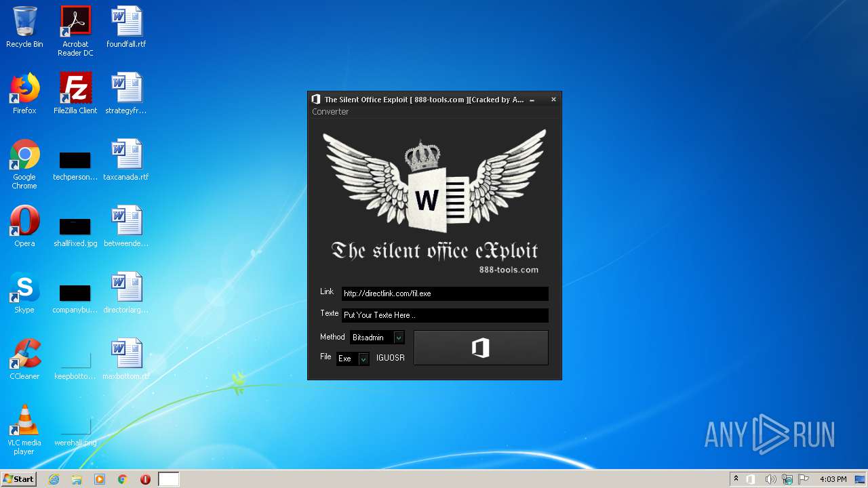Minimize the Silent Office Exploit window

point(532,100)
